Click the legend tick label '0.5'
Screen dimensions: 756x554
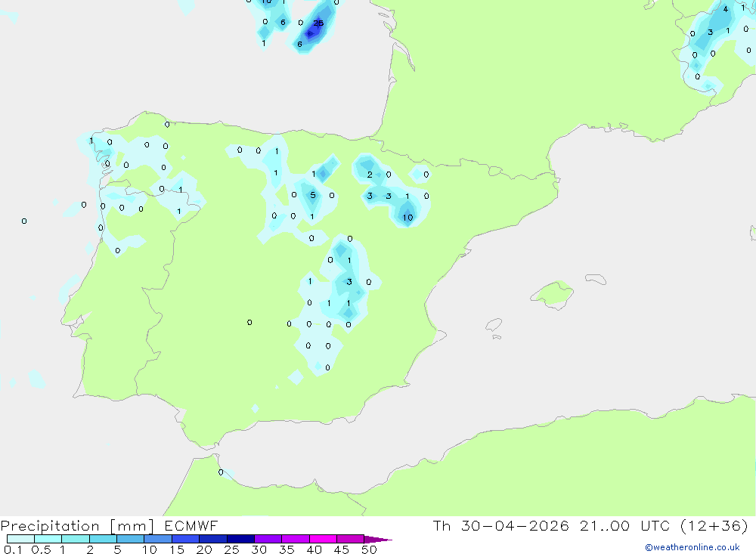[x=41, y=549]
